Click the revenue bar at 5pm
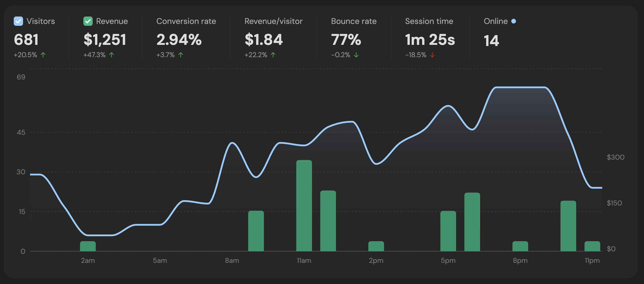Image resolution: width=644 pixels, height=284 pixels. (x=448, y=231)
